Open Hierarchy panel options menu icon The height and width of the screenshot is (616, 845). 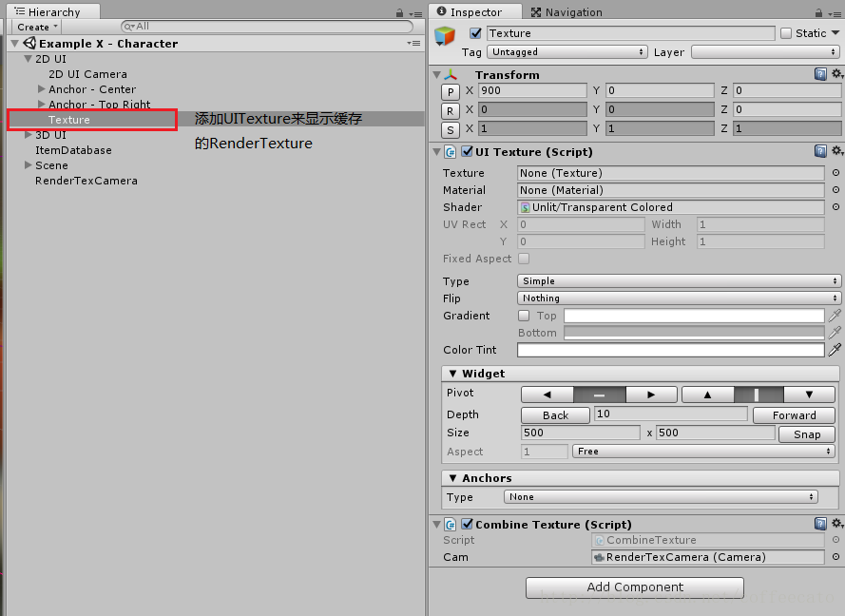point(415,14)
